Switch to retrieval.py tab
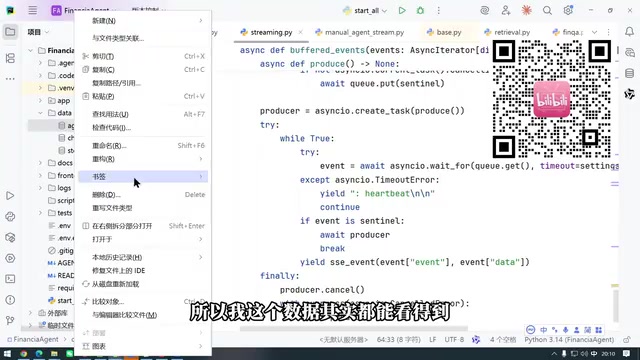This screenshot has height=360, width=640. pyautogui.click(x=507, y=32)
